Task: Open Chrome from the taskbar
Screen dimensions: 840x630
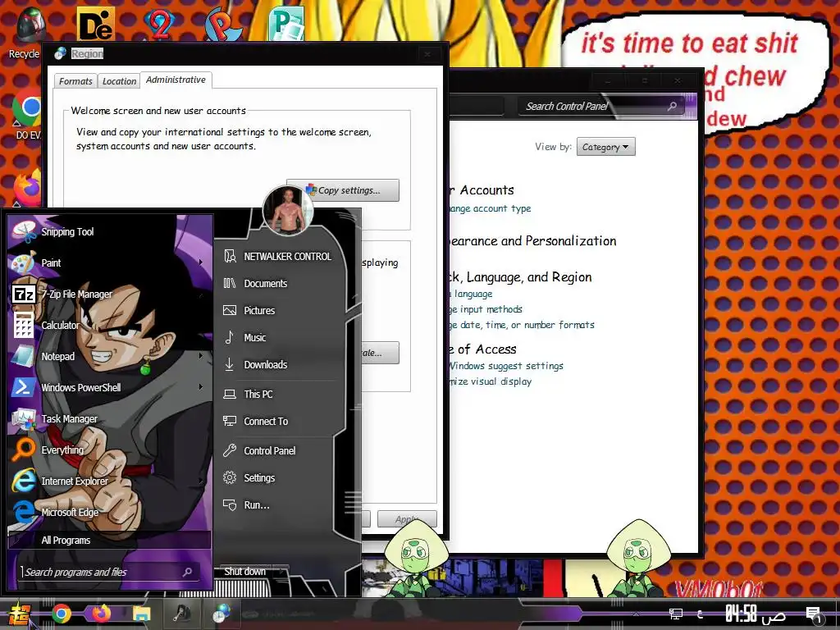Action: pyautogui.click(x=61, y=614)
